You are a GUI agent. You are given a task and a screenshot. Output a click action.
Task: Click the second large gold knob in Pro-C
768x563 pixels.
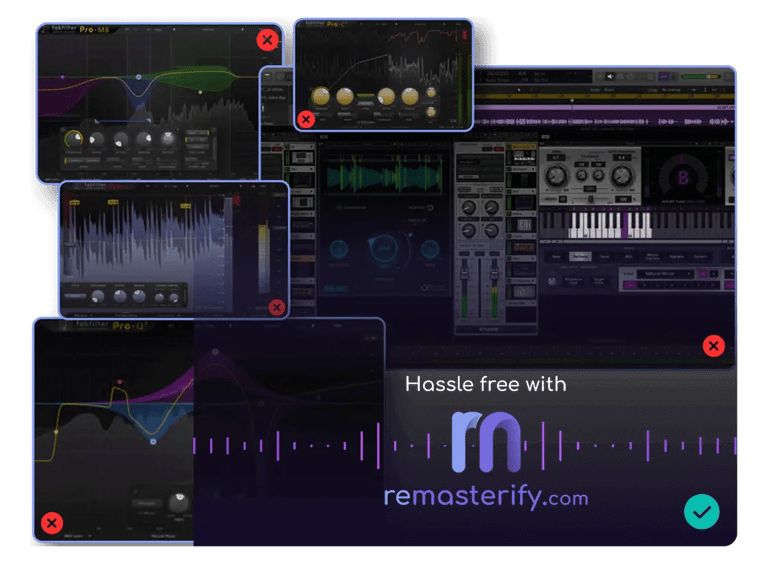(345, 96)
